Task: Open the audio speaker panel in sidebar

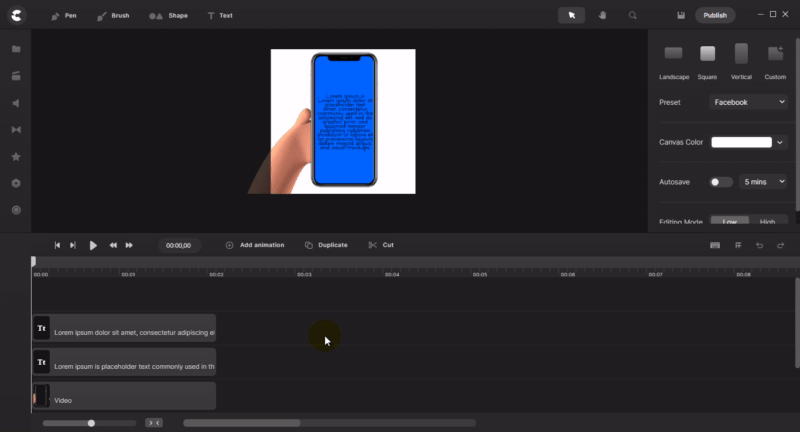Action: click(16, 103)
